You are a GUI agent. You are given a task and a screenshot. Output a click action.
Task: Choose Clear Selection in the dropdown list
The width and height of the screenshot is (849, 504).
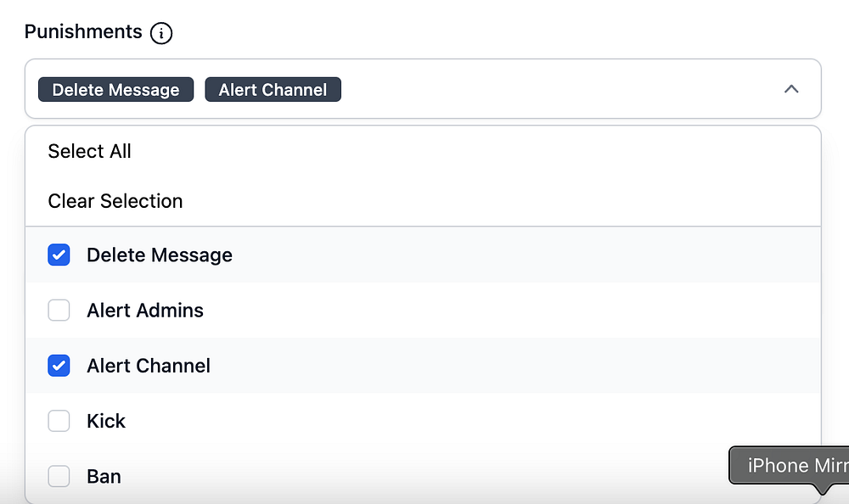(x=115, y=201)
